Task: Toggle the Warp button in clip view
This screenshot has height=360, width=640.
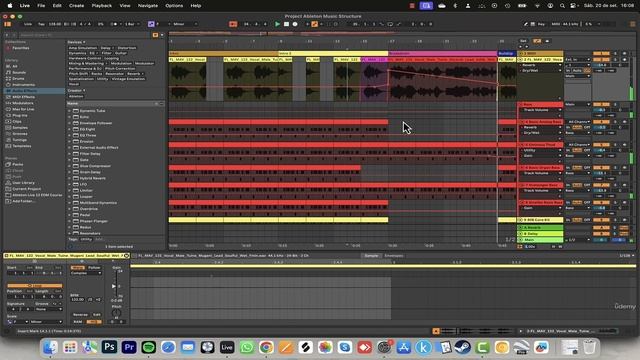Action: click(77, 268)
